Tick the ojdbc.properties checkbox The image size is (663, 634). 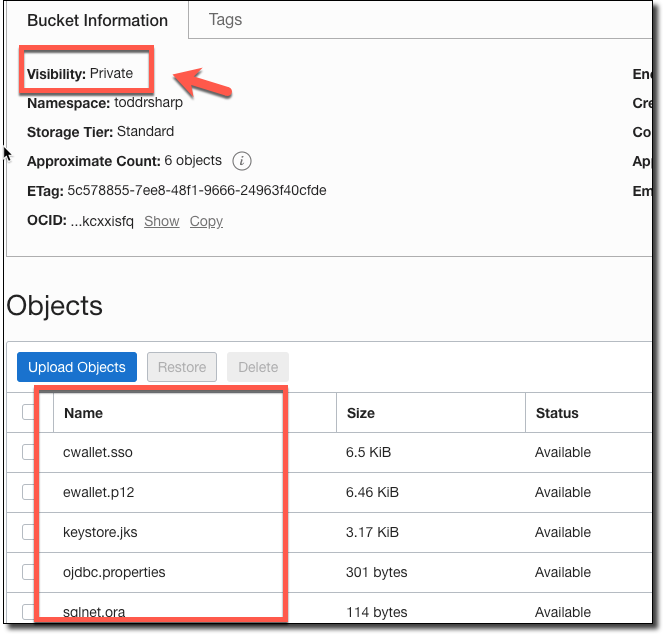(29, 572)
